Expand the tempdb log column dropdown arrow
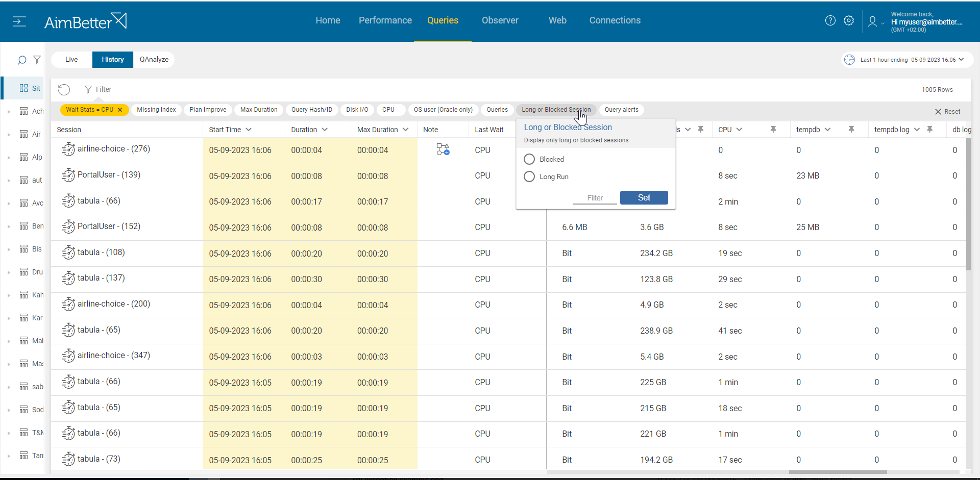The image size is (980, 480). tap(917, 130)
